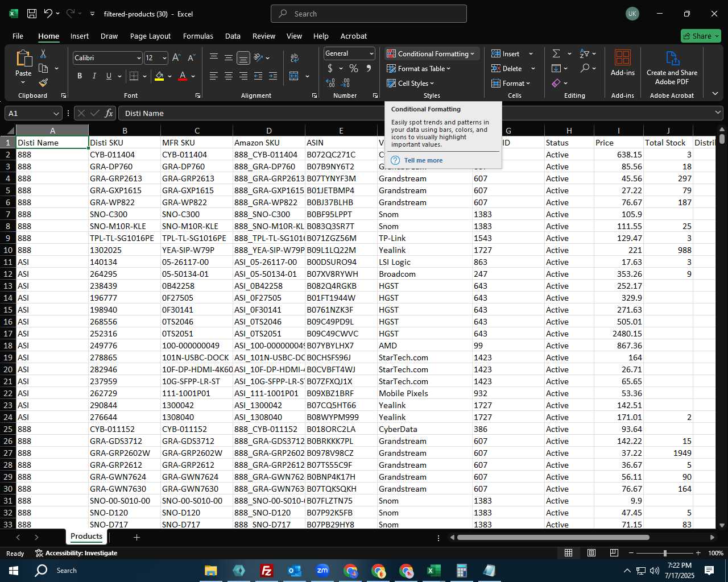Click Increase Indent icon
The width and height of the screenshot is (728, 582).
click(273, 76)
